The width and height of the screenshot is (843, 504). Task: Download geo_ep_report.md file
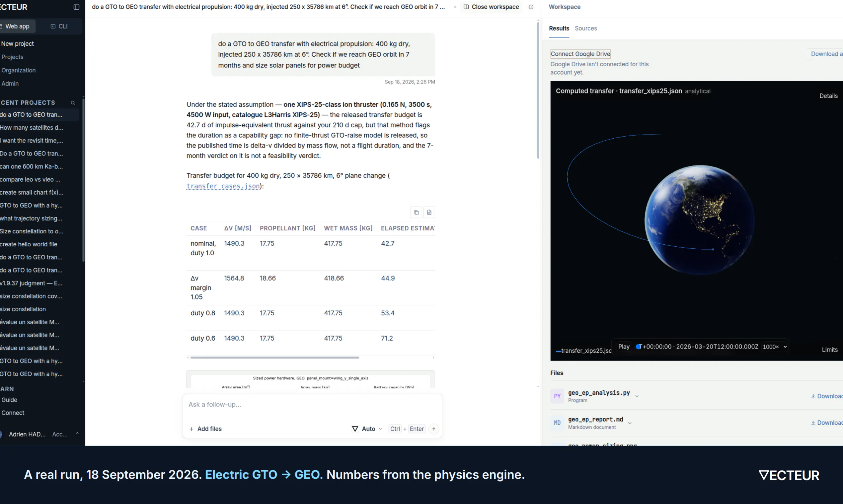[827, 422]
